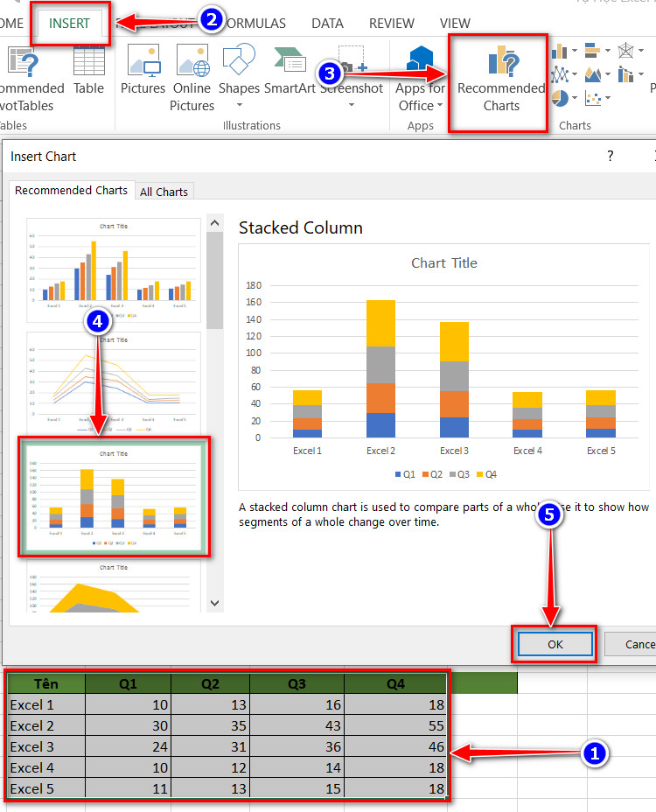Select the stacked area chart thumbnail
Screen dimensions: 656x812
tap(114, 586)
